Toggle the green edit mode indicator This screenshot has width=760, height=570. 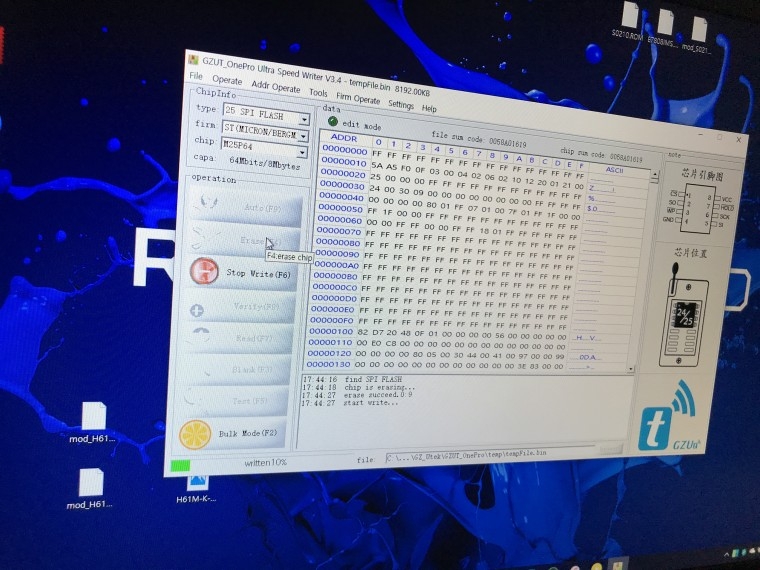pos(332,121)
